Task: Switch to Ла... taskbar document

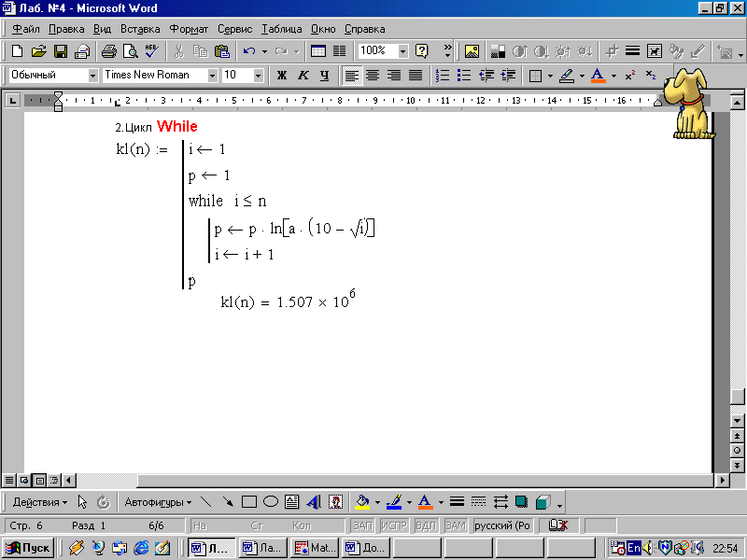Action: [x=263, y=548]
